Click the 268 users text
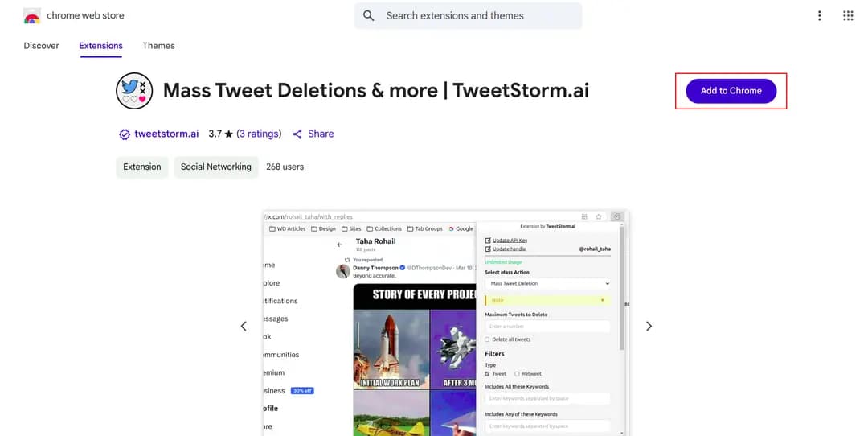This screenshot has height=436, width=868. tap(285, 167)
